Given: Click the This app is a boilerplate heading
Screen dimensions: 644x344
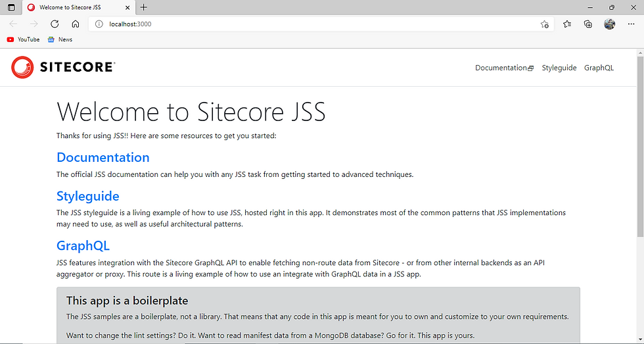Looking at the screenshot, I should tap(127, 301).
